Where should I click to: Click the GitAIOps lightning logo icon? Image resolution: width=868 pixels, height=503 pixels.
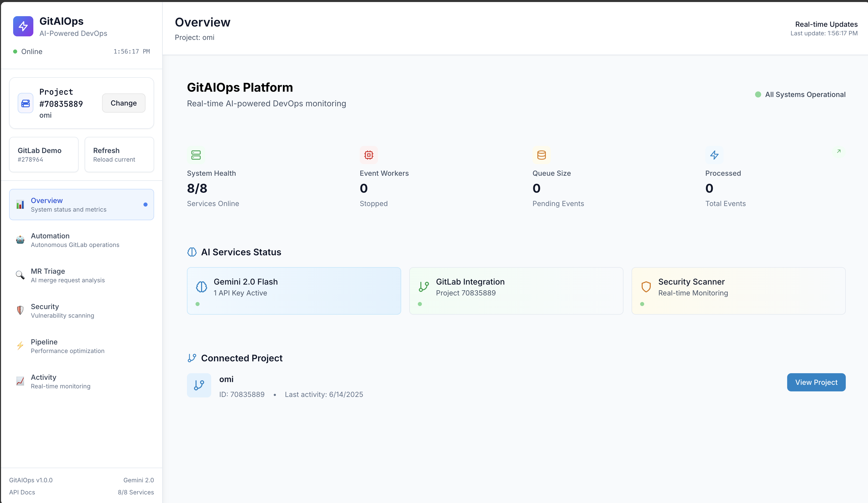tap(23, 26)
